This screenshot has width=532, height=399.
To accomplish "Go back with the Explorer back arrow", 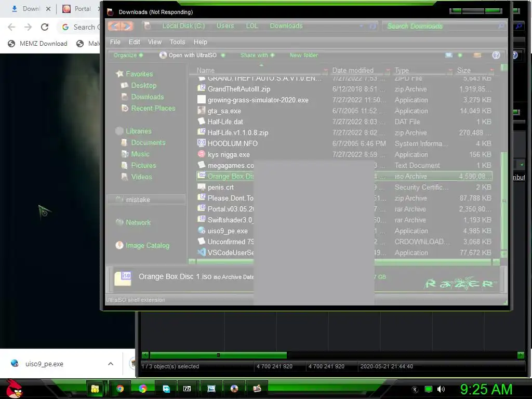I will tap(114, 26).
